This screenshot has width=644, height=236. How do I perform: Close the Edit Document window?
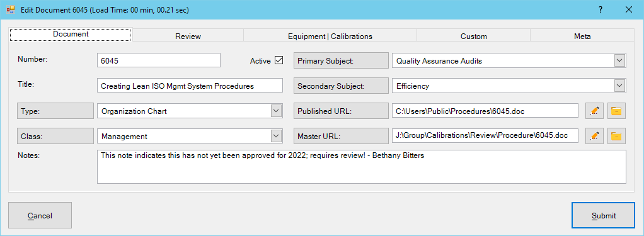pyautogui.click(x=628, y=9)
